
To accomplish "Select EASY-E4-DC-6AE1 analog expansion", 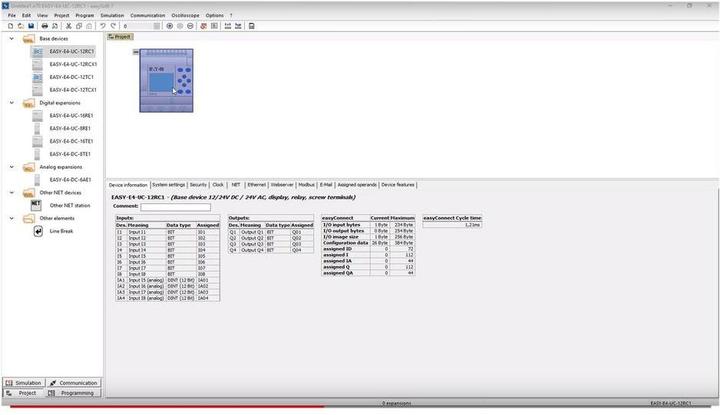I will click(x=70, y=180).
